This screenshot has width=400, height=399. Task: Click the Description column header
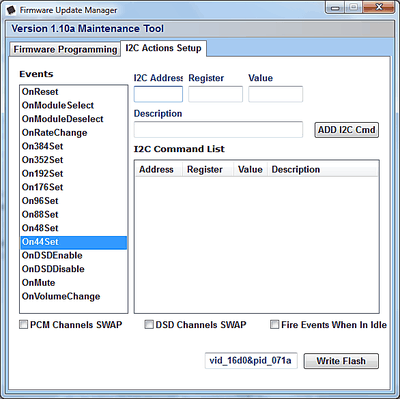click(x=322, y=169)
